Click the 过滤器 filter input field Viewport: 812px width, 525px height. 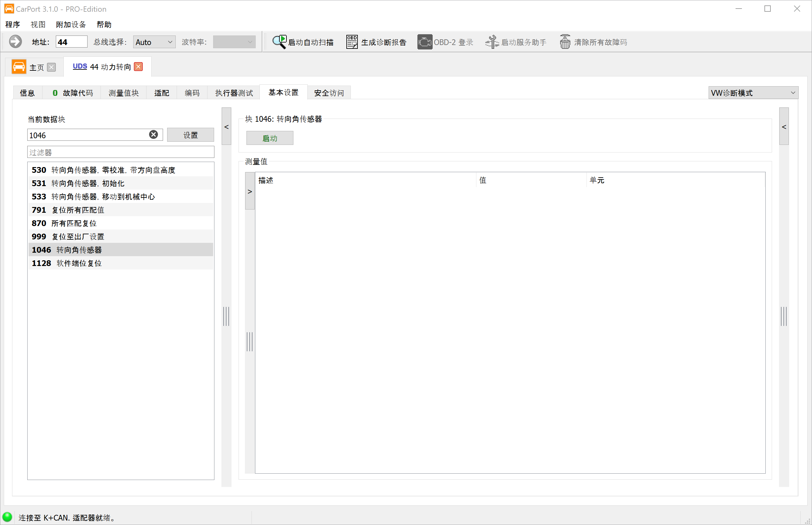[121, 152]
